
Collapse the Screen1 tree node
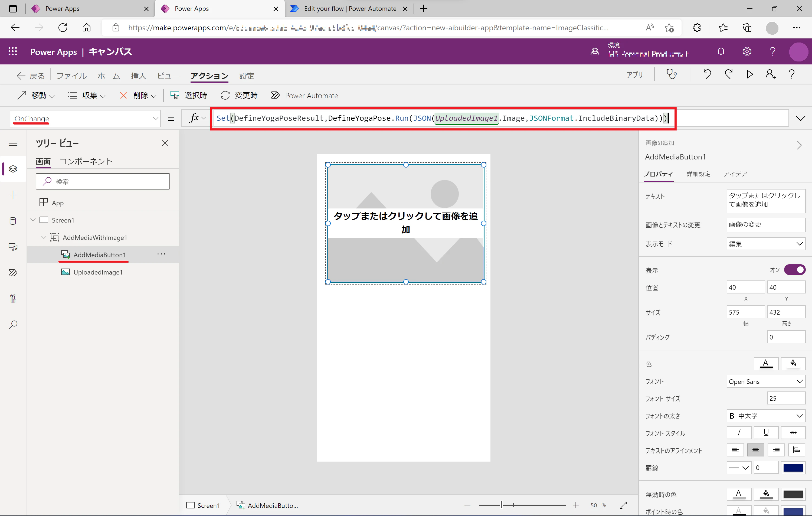pos(33,220)
